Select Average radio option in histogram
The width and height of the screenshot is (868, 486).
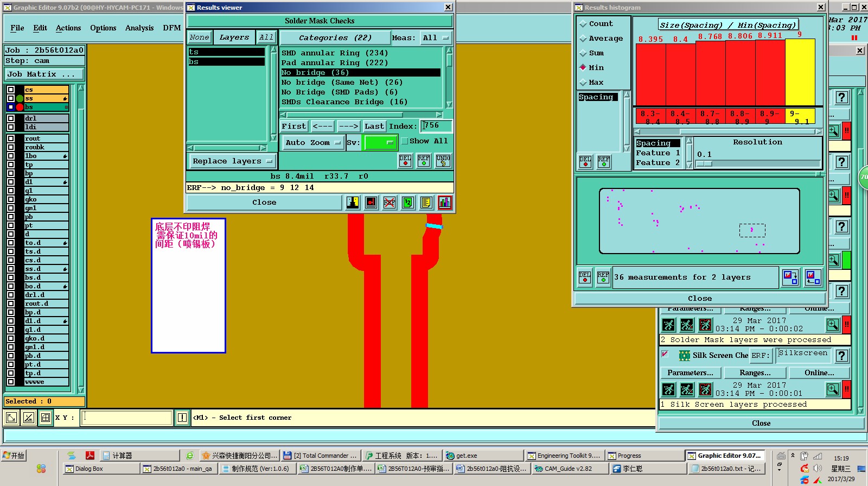[x=583, y=39]
